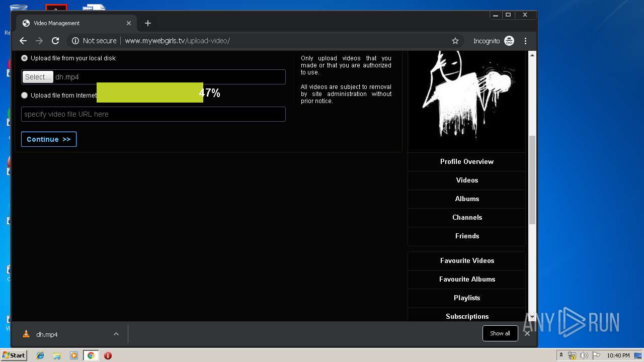This screenshot has width=644, height=362.
Task: Open Playlists link
Action: (x=467, y=298)
